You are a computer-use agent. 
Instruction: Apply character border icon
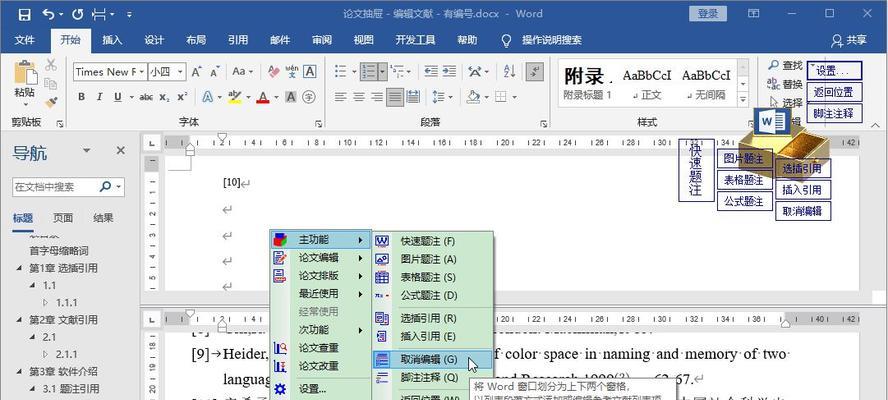tap(310, 72)
